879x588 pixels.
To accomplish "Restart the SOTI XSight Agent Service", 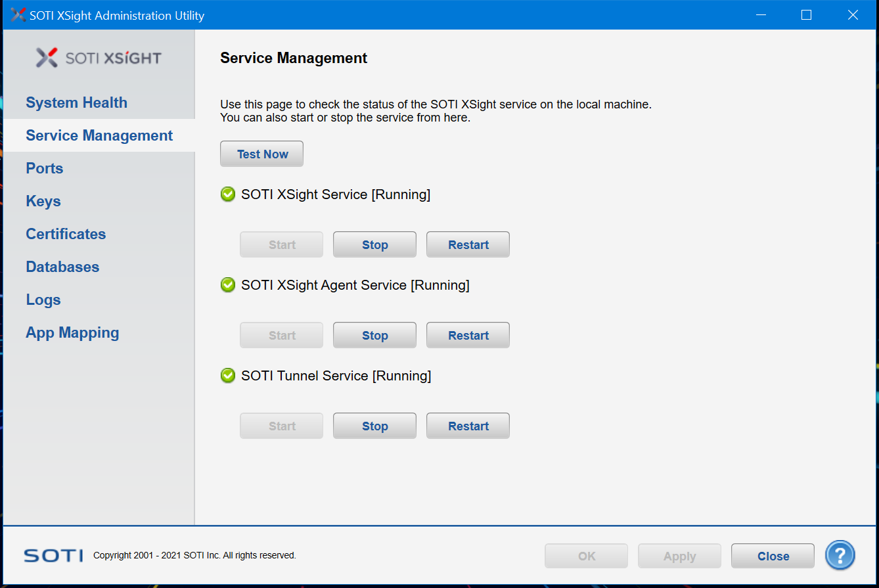I will tap(468, 335).
